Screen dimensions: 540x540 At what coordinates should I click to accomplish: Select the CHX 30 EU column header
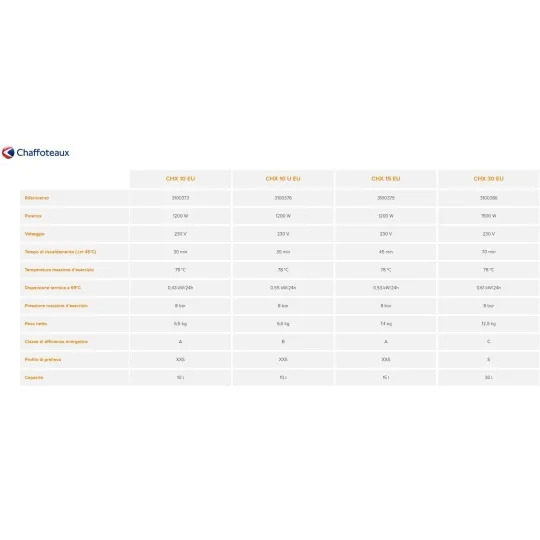click(x=488, y=179)
